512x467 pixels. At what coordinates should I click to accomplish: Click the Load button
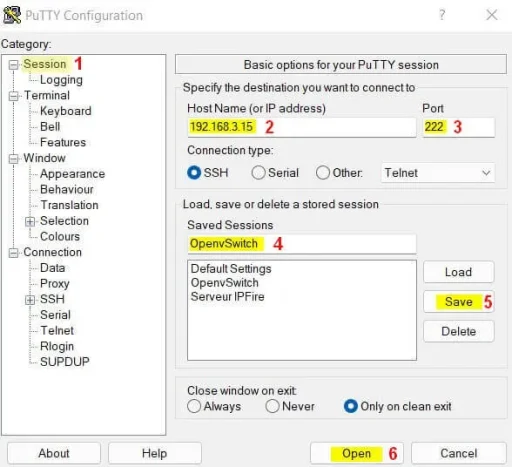[x=459, y=272]
